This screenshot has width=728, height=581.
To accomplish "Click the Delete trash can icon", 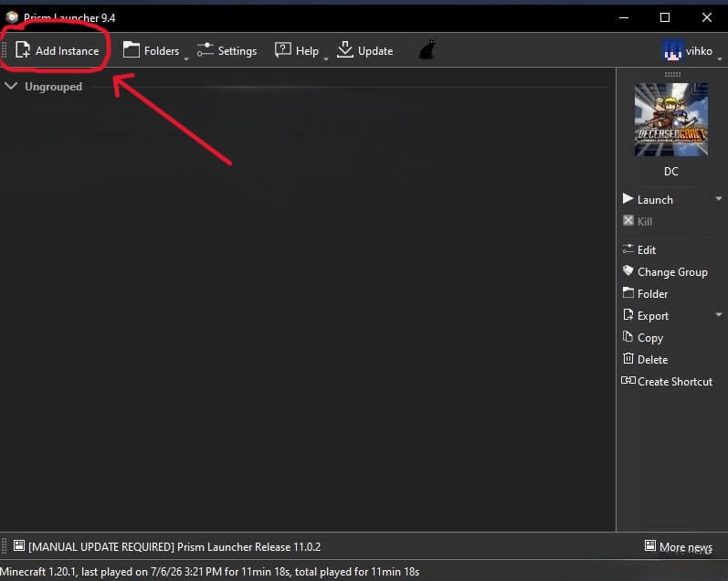I will (x=628, y=358).
